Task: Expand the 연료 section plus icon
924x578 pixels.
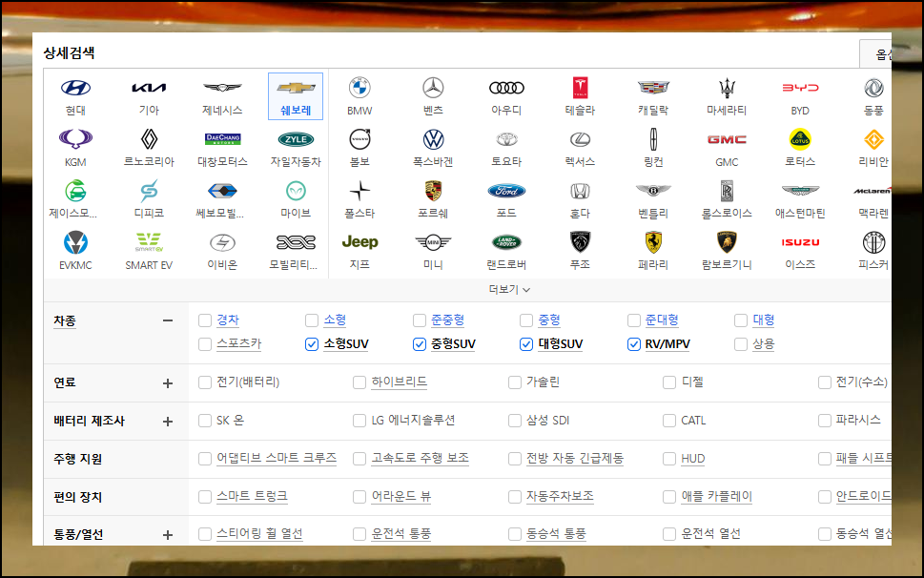Action: pyautogui.click(x=168, y=383)
